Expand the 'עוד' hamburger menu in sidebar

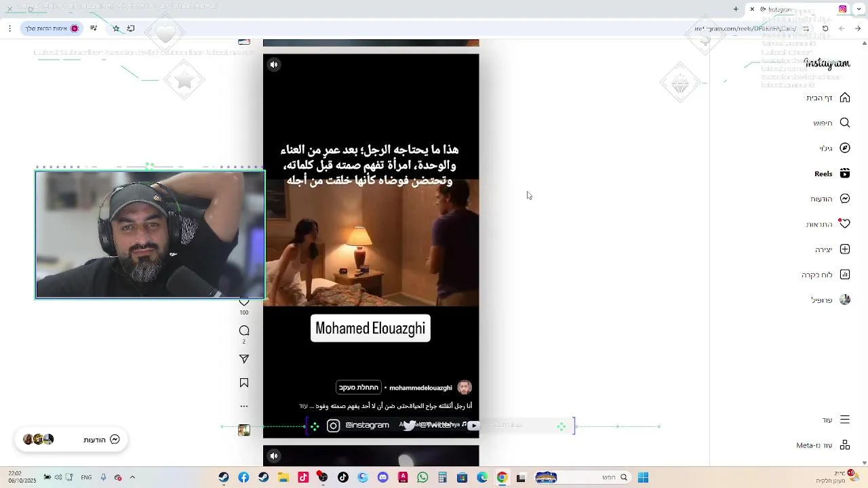pyautogui.click(x=835, y=420)
